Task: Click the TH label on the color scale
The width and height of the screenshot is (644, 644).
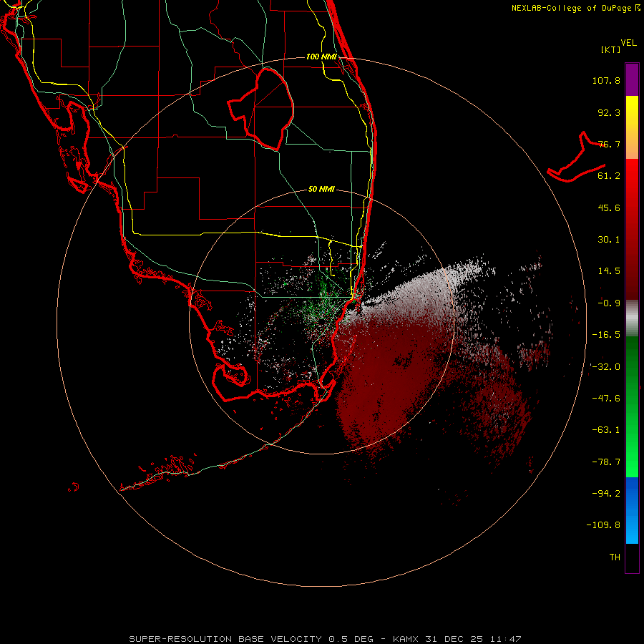Action: tap(615, 557)
